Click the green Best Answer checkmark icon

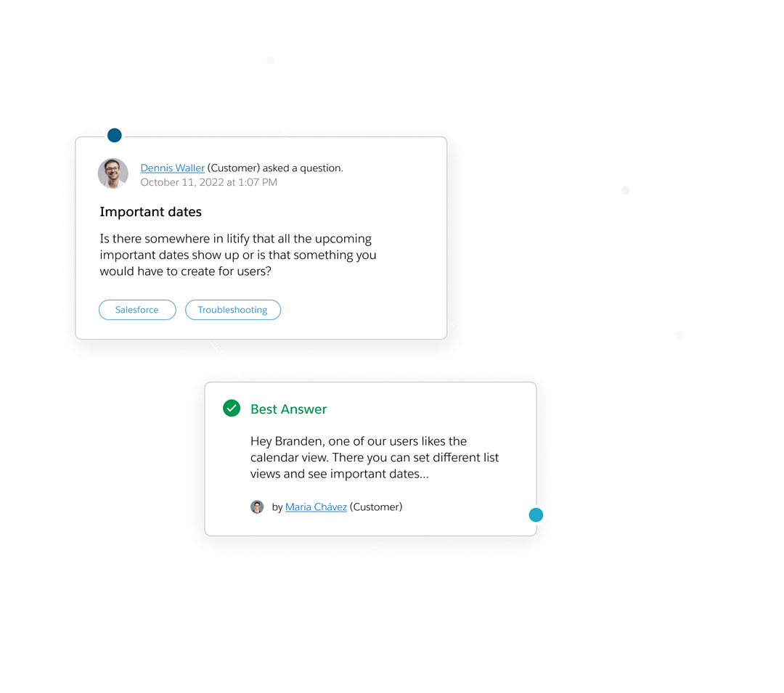pos(232,409)
